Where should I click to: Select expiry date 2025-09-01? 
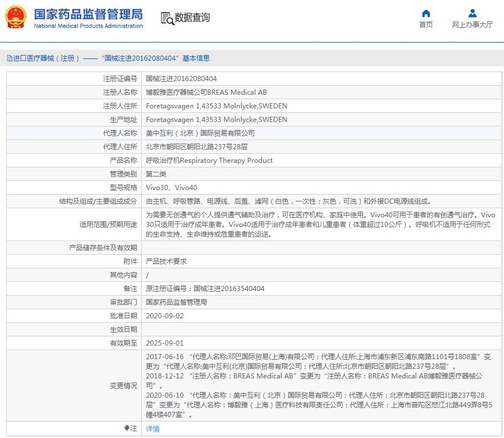(x=165, y=343)
